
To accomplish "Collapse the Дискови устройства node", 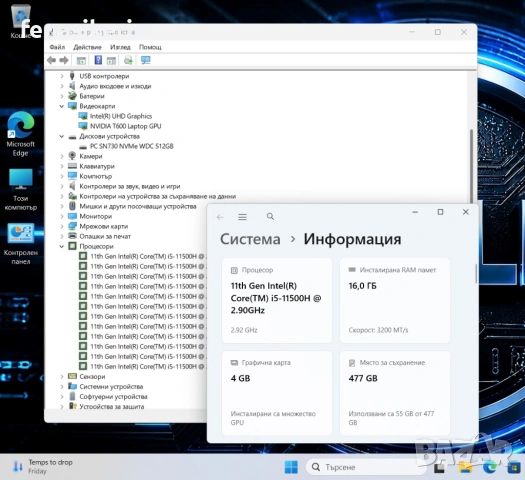I will click(x=62, y=137).
